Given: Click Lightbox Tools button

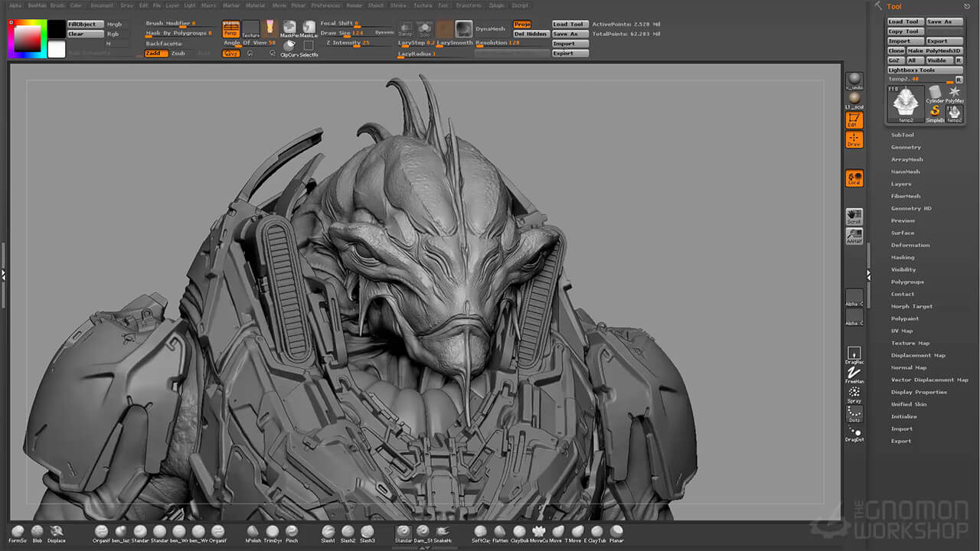Looking at the screenshot, I should (925, 70).
